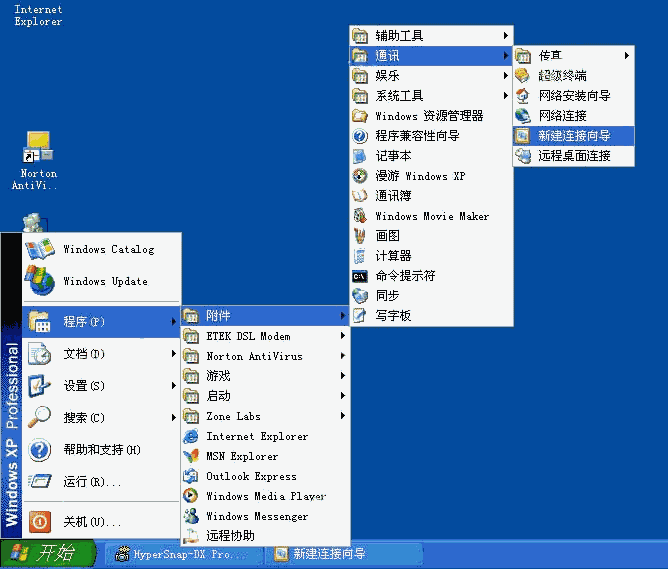Click the 命令提示符 command prompt icon
This screenshot has width=668, height=569.
360,276
